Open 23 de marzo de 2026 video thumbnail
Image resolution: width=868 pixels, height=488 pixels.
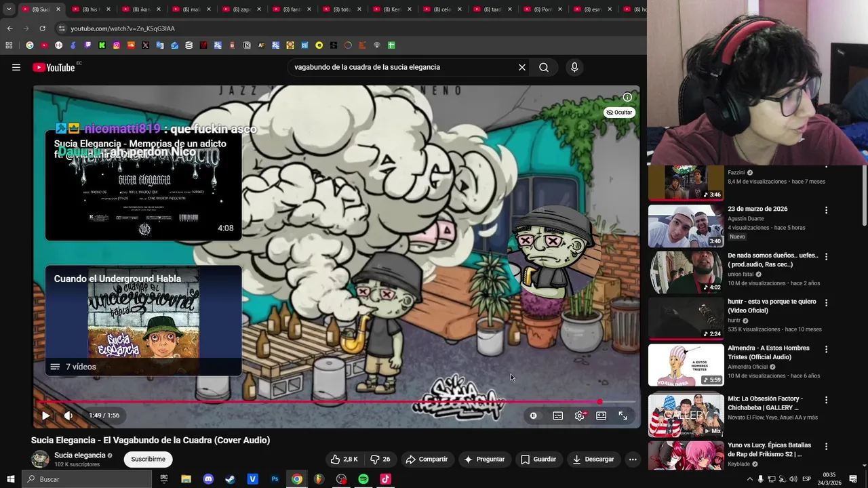686,226
